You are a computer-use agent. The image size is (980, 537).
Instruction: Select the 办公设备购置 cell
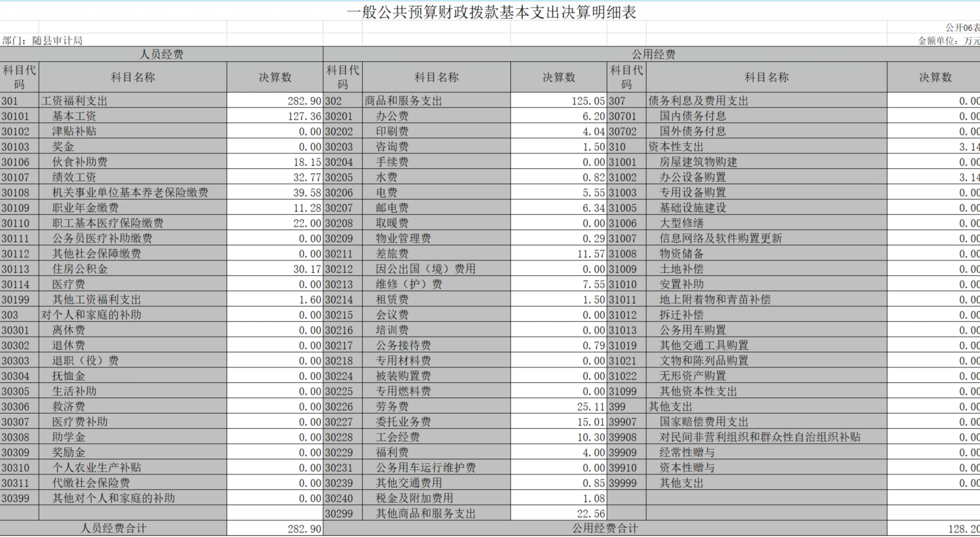coord(767,178)
